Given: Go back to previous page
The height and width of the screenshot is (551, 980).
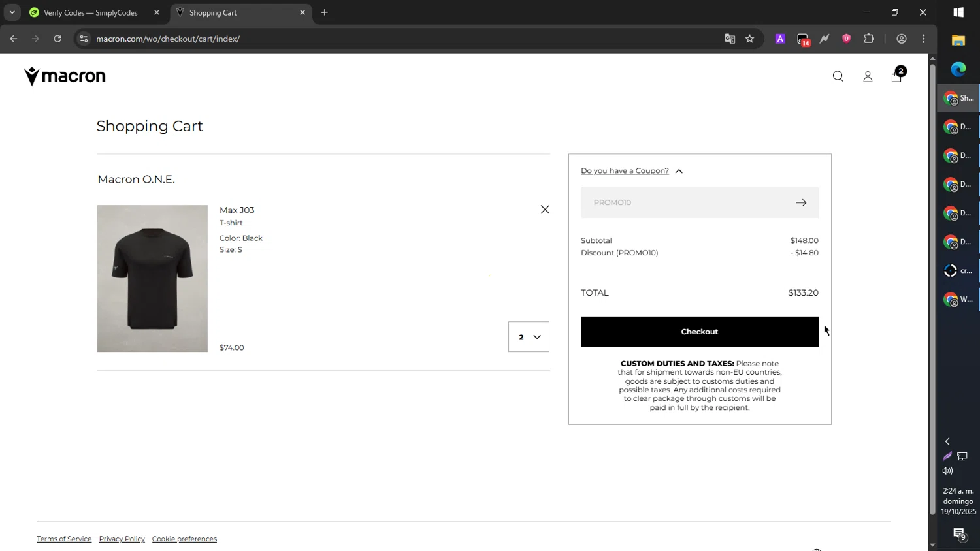Looking at the screenshot, I should [x=14, y=39].
